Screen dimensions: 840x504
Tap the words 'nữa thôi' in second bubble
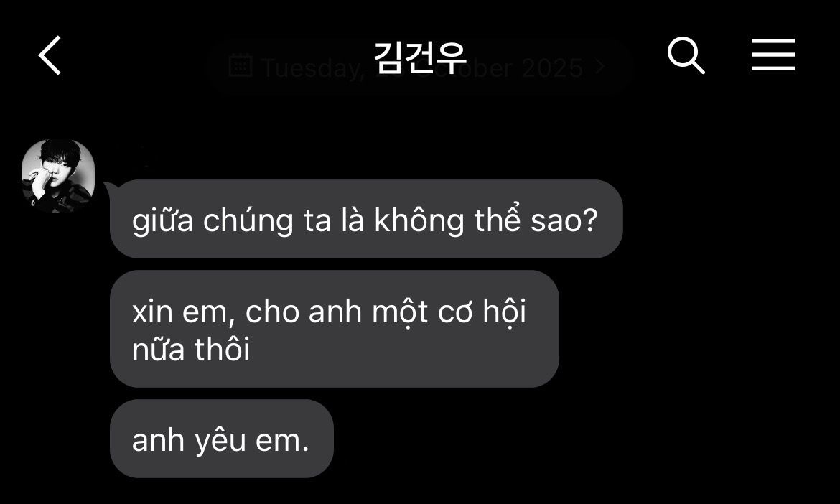coord(191,349)
